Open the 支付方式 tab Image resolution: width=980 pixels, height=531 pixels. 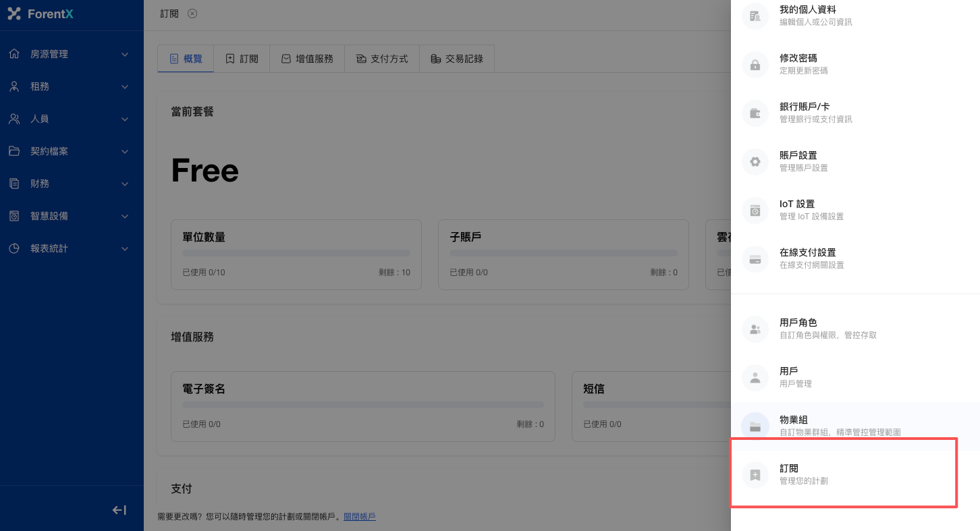[x=382, y=59]
